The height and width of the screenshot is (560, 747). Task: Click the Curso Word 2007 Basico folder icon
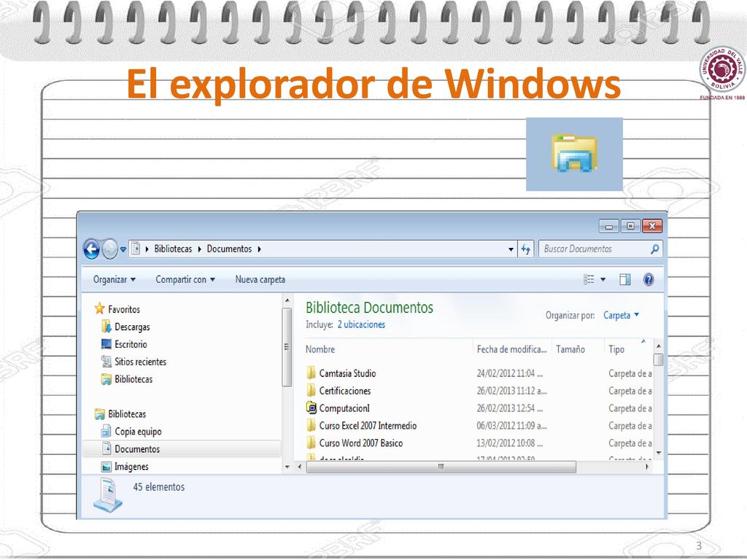(x=311, y=443)
